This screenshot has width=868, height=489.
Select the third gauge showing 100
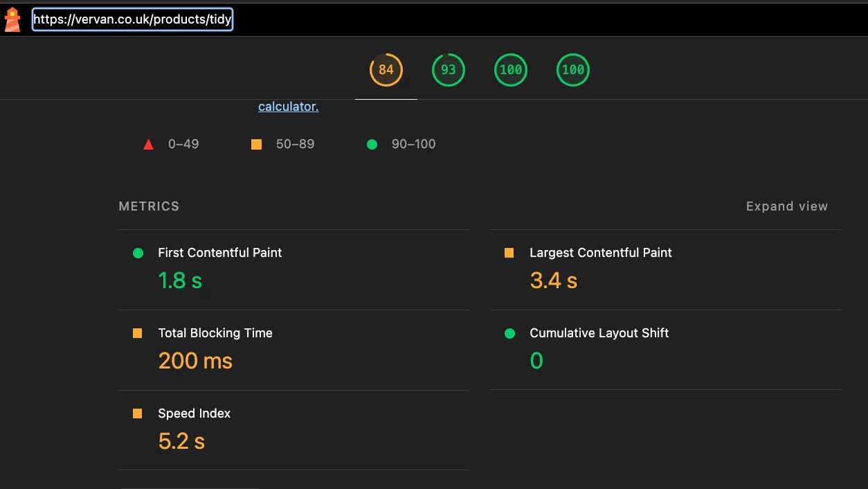point(511,70)
